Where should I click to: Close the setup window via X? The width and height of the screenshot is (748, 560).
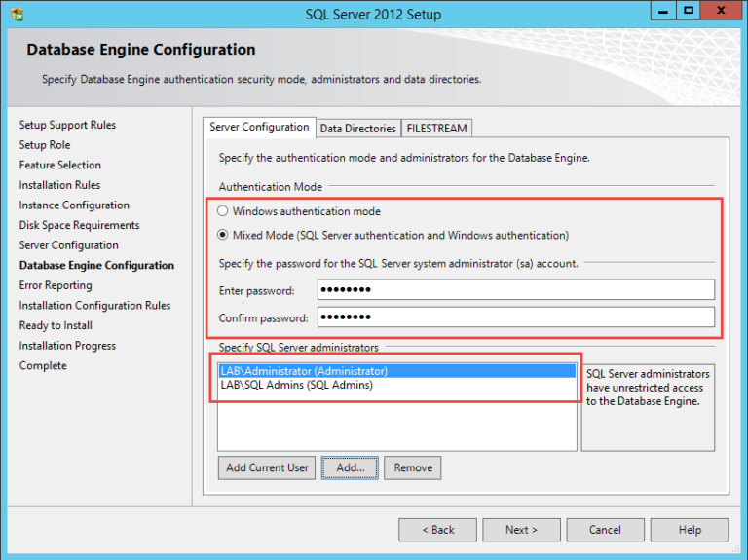click(x=724, y=12)
